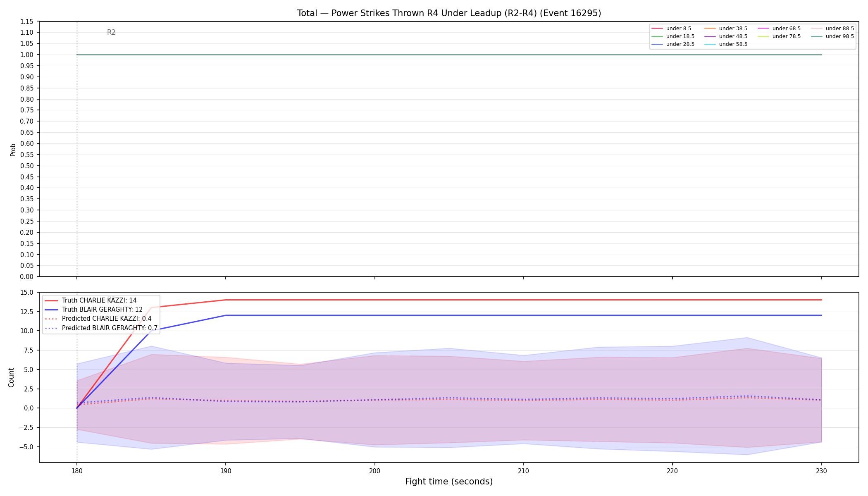This screenshot has width=868, height=496.
Task: Click 'Truth CHARLIE KAZZI: 14' legend entry
Action: point(91,300)
